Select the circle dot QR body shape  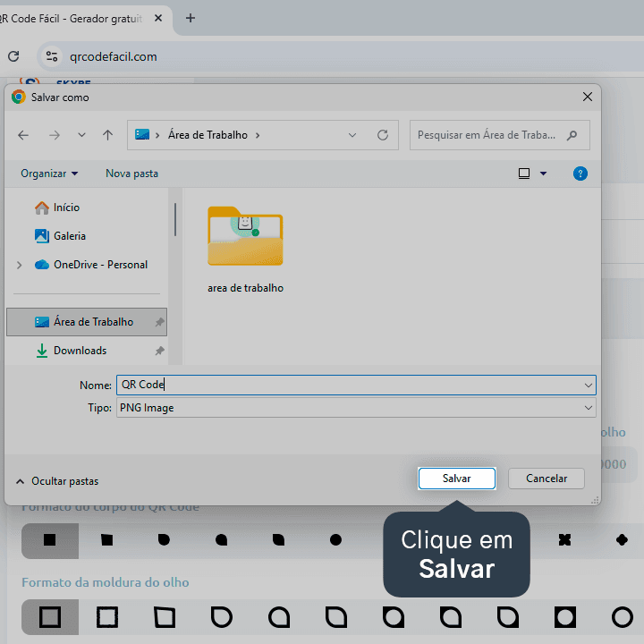click(335, 540)
